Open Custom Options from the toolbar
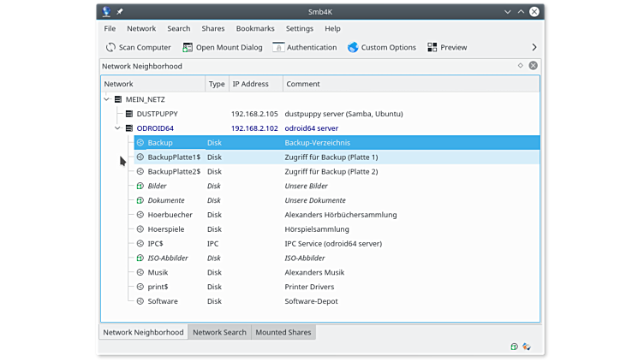 pos(381,47)
